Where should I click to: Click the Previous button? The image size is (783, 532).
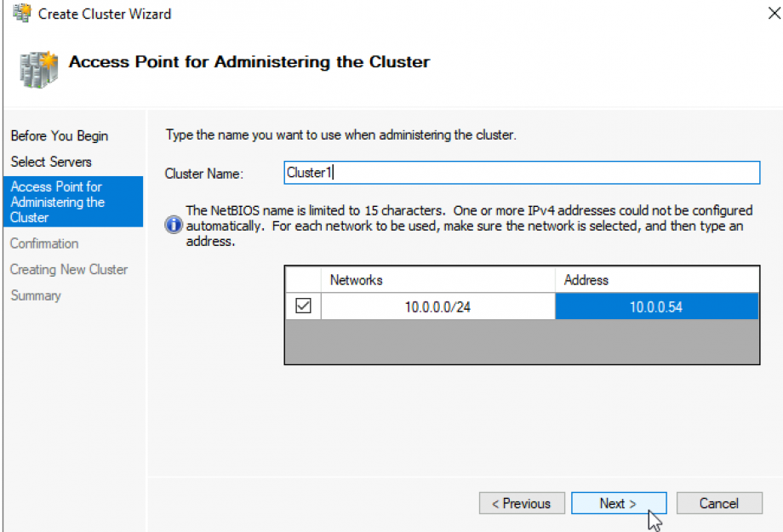[522, 503]
